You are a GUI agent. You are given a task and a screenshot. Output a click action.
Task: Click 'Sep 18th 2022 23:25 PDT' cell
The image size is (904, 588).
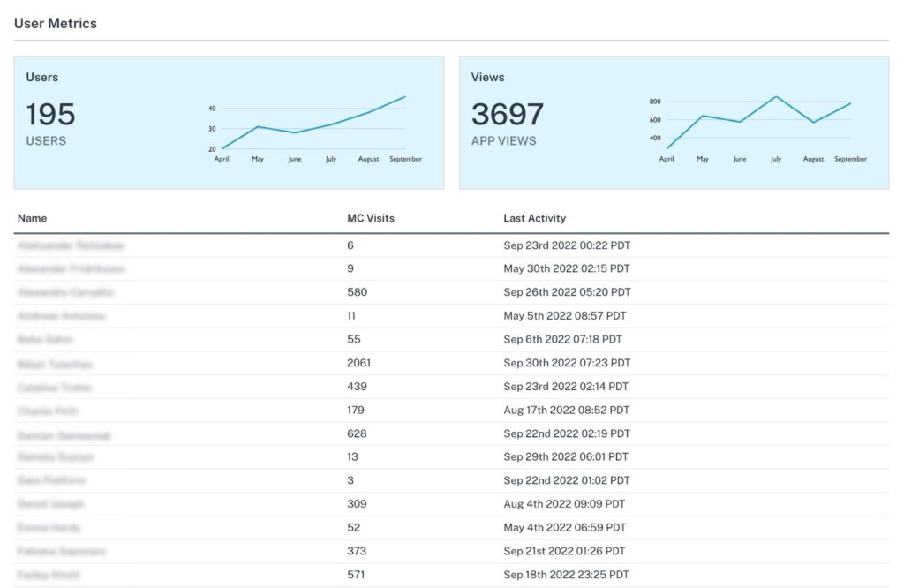[566, 575]
